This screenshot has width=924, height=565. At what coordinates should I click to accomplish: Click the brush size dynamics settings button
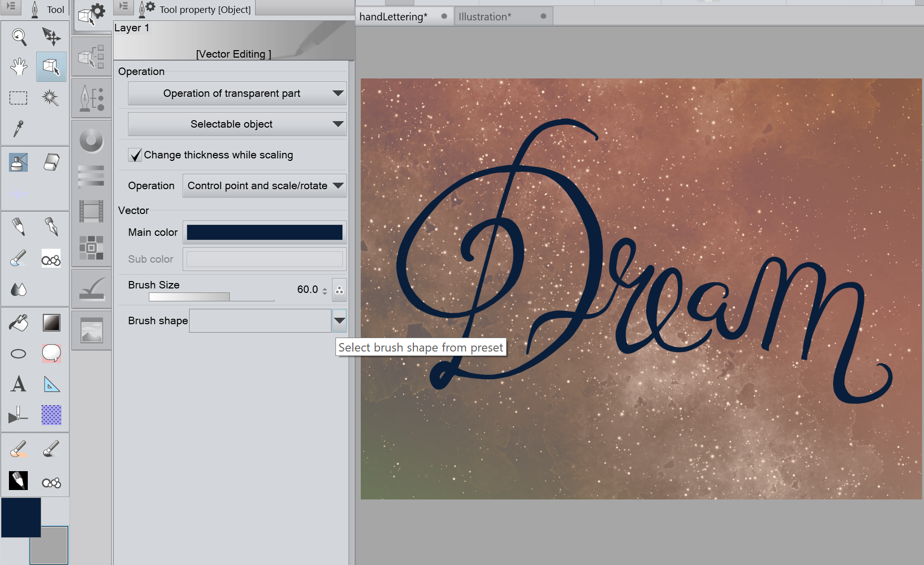(339, 289)
